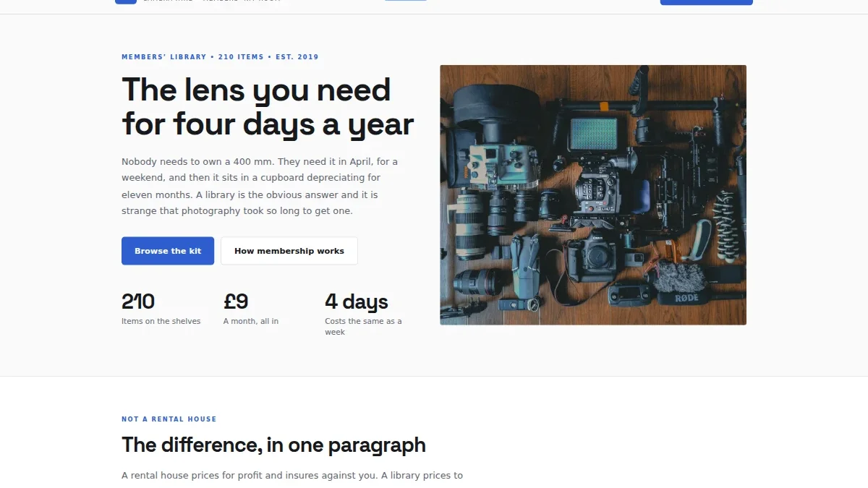Click the Costs the same as a week caption

363,327
